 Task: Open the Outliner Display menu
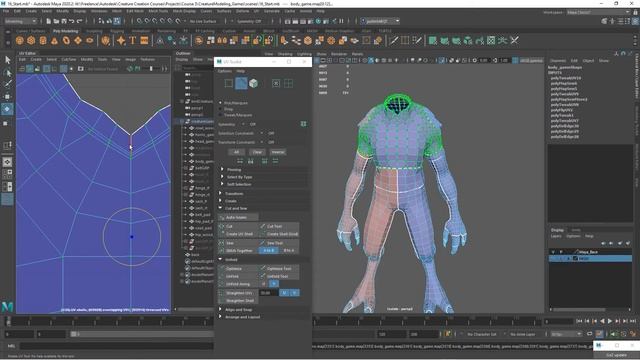click(182, 60)
